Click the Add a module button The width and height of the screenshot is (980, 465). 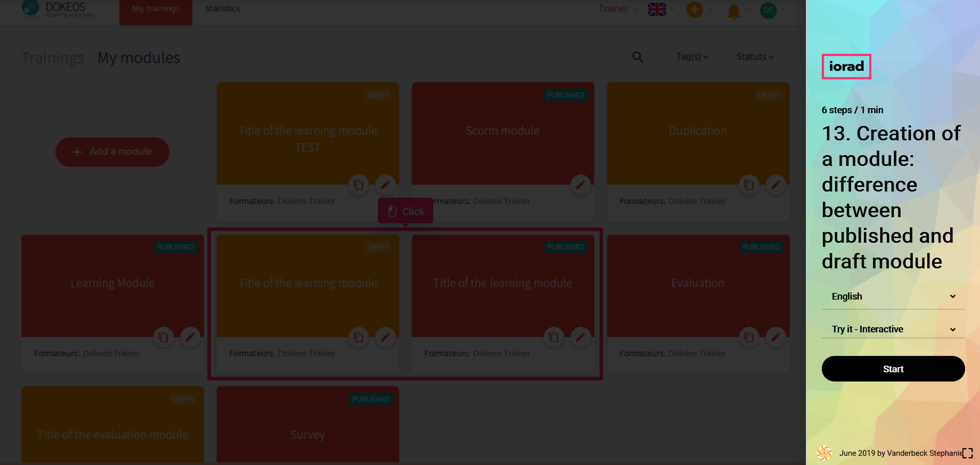[x=112, y=152]
